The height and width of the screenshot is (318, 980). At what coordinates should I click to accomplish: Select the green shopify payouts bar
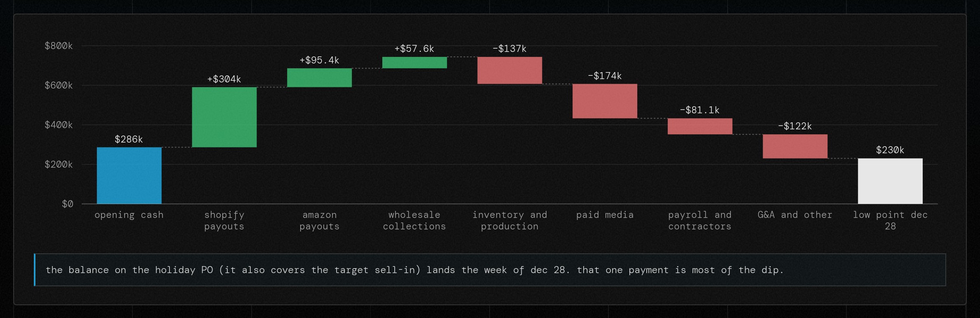coord(224,117)
